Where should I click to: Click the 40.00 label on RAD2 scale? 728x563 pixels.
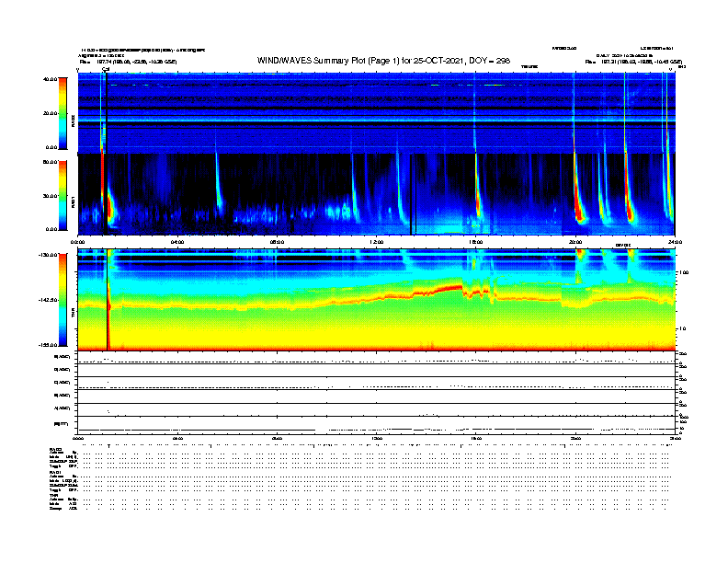(51, 79)
